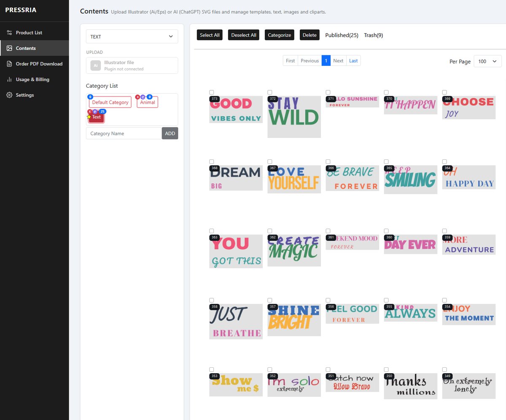Select the Animal category tag

tap(148, 102)
